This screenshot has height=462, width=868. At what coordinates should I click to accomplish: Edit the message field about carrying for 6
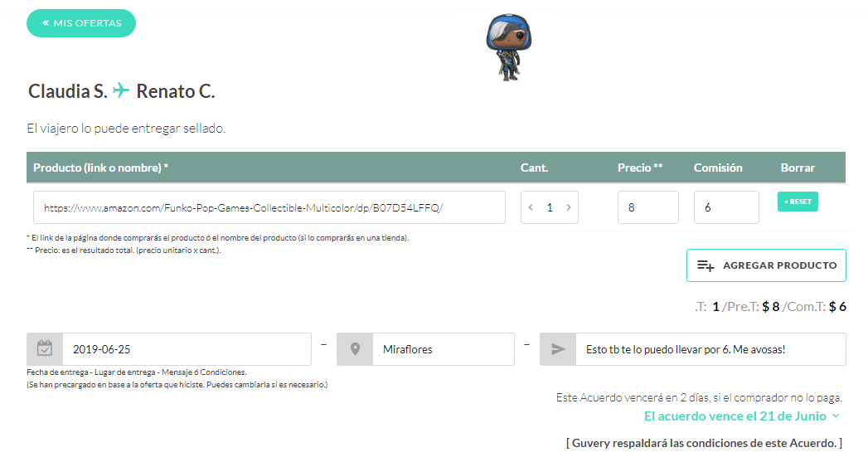tap(710, 349)
